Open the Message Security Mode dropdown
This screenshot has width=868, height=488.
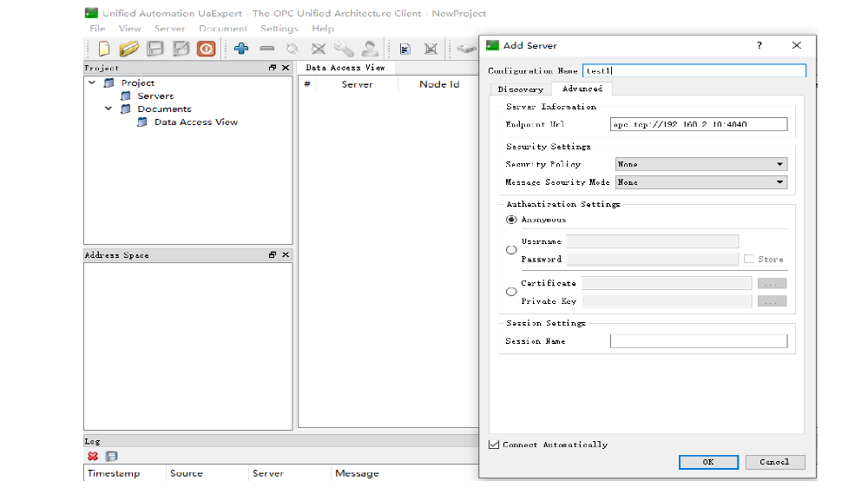pos(701,182)
